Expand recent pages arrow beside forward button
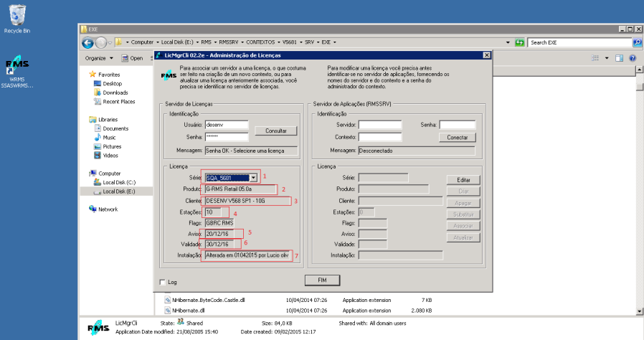The height and width of the screenshot is (340, 644). [x=110, y=43]
